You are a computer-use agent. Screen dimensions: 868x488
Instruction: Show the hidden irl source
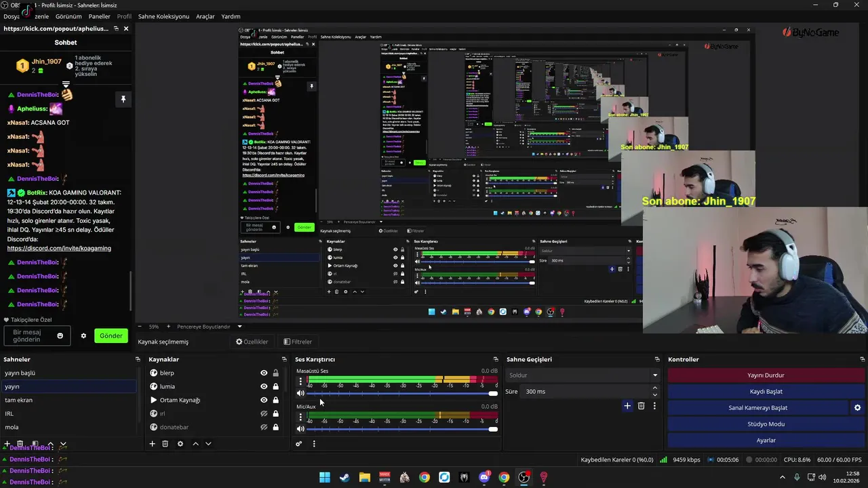[x=264, y=413]
